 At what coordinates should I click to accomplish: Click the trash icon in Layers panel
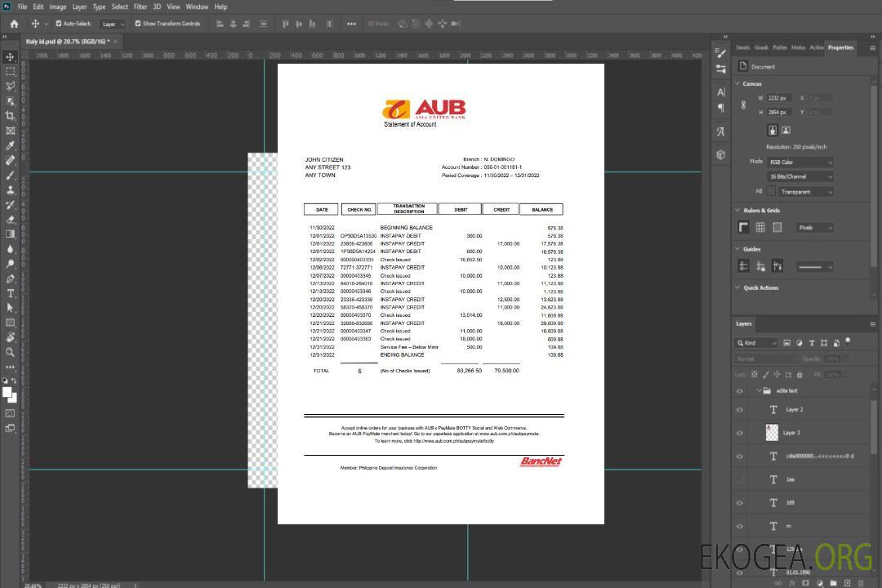[861, 583]
